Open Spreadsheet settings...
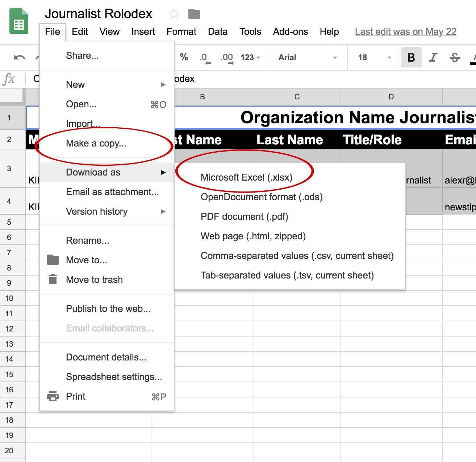 [107, 377]
